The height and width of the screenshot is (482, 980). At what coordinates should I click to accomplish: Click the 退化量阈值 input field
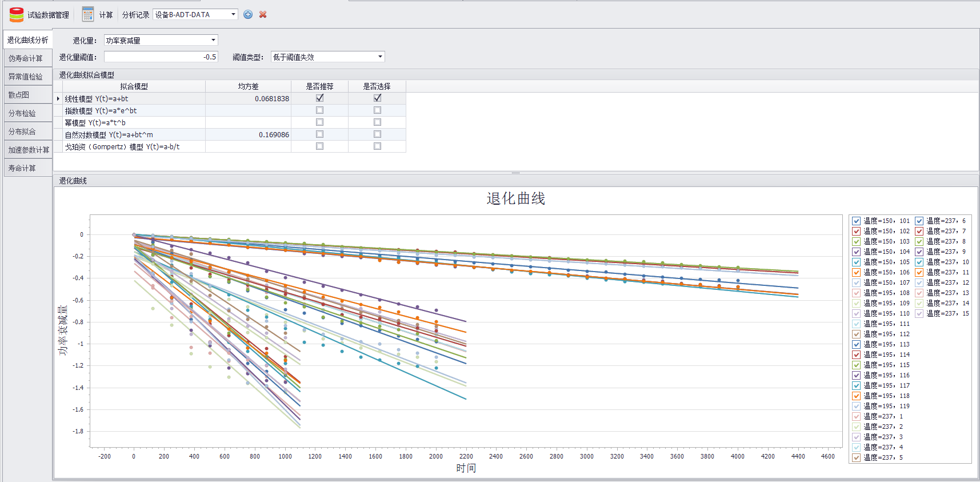click(x=161, y=57)
